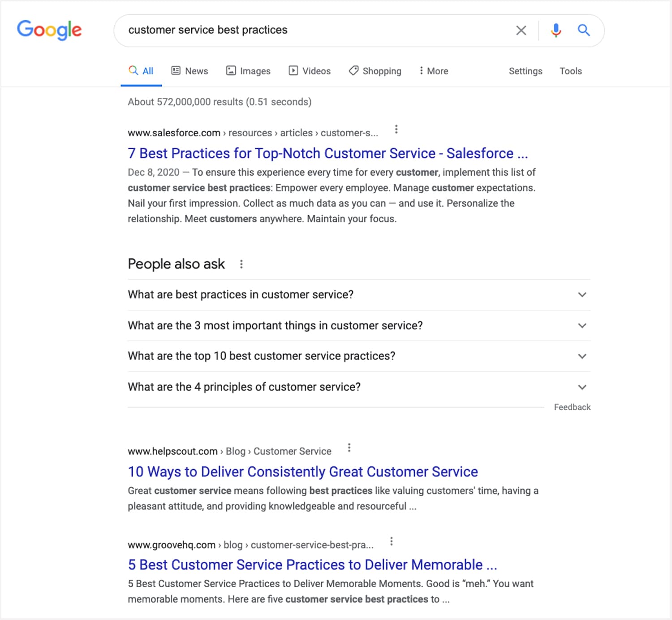
Task: Clear the search box with the X icon
Action: 521,30
